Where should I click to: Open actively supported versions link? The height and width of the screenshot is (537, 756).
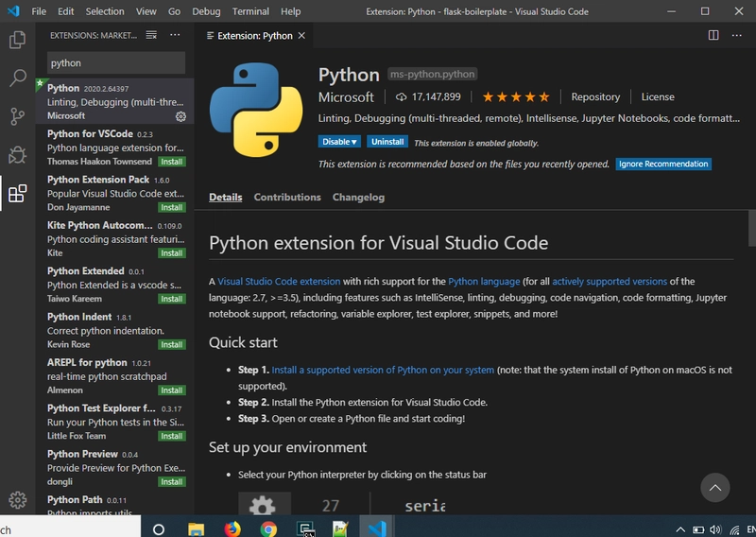coord(610,282)
